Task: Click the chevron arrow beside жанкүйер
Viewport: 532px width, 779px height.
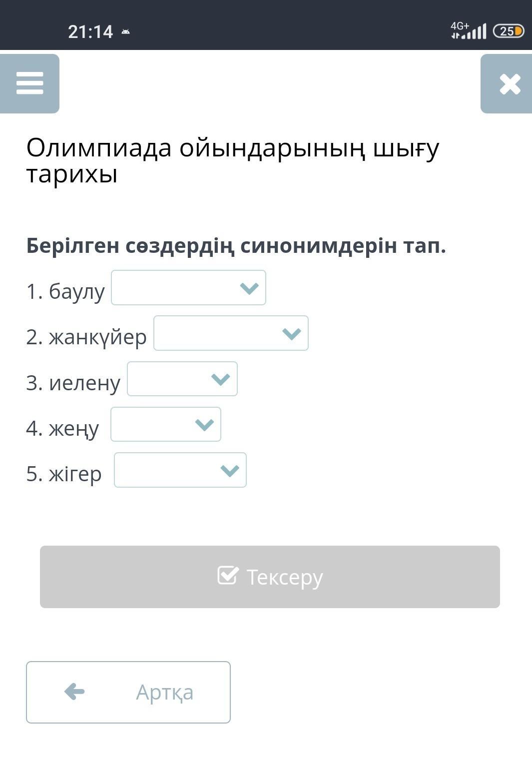Action: pyautogui.click(x=292, y=334)
